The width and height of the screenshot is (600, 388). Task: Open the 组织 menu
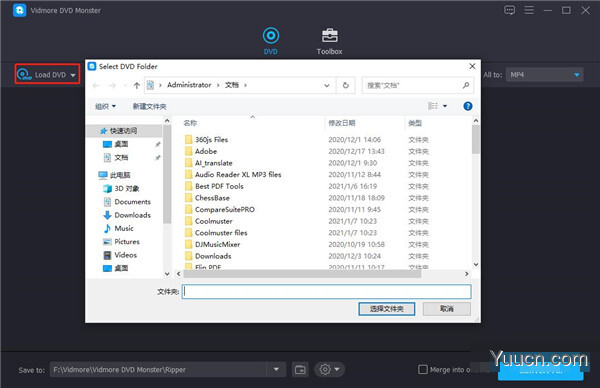click(x=105, y=106)
